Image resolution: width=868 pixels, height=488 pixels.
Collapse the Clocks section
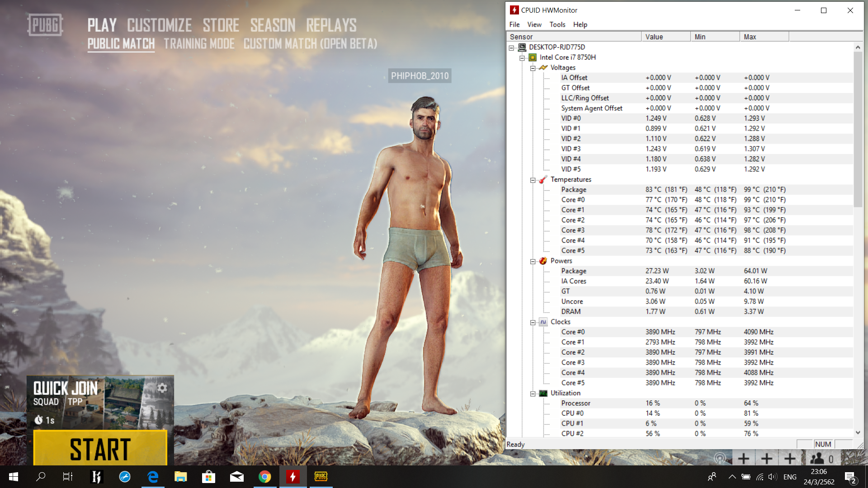coord(533,322)
